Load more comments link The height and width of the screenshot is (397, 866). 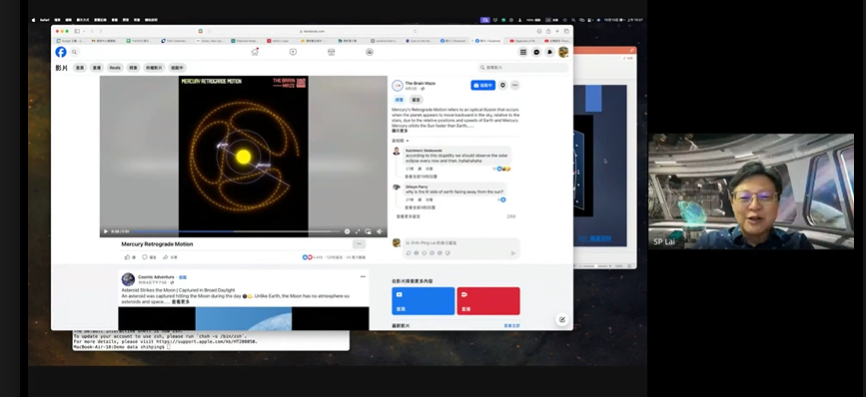408,216
